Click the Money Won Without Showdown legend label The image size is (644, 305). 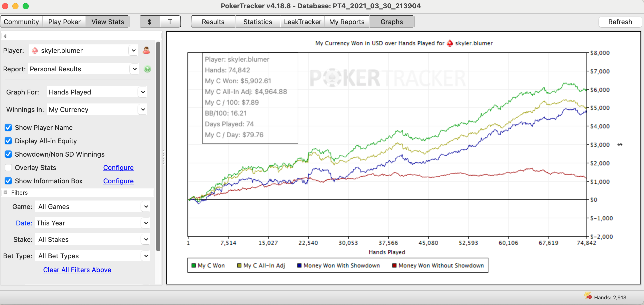(x=441, y=265)
